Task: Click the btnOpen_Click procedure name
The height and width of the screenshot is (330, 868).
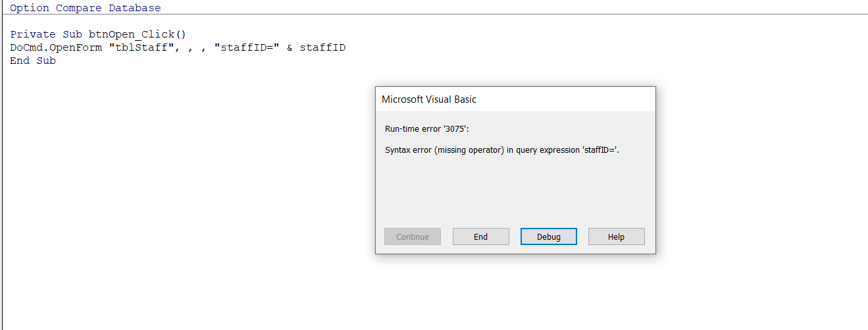Action: (132, 34)
